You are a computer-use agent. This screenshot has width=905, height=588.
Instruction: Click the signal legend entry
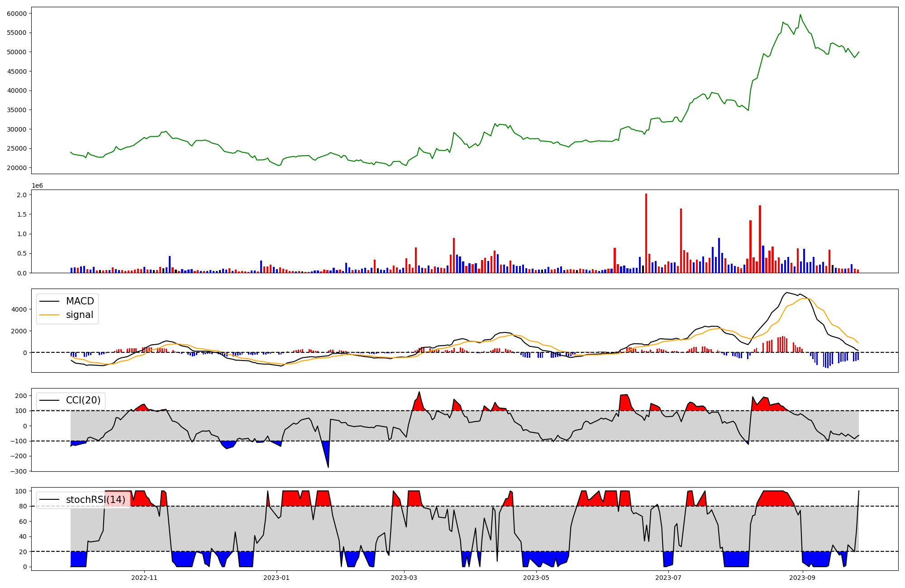tap(79, 315)
